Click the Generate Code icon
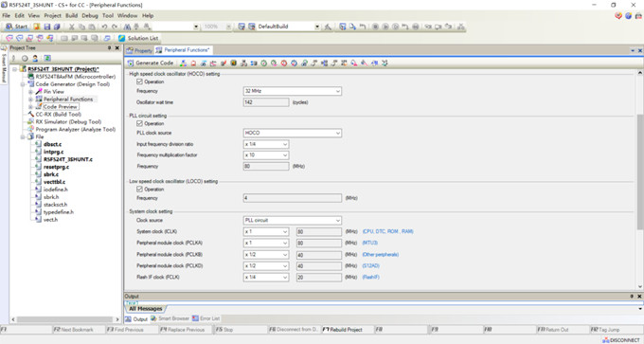The image size is (644, 344). pyautogui.click(x=131, y=63)
